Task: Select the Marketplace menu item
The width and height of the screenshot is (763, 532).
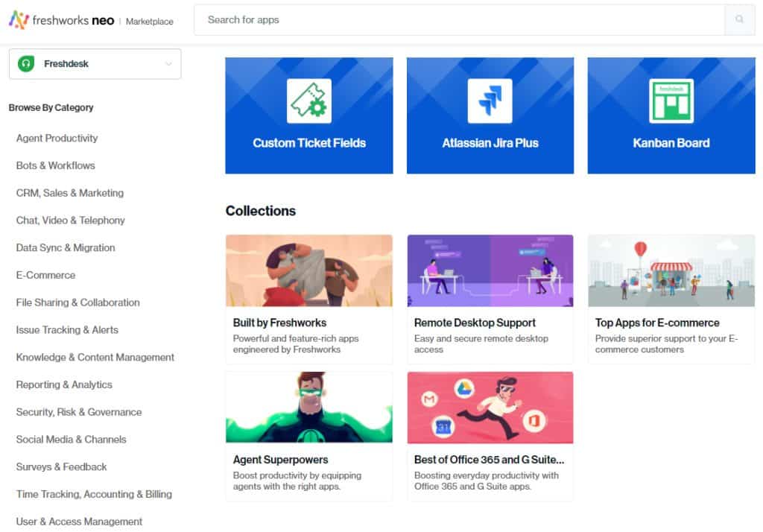Action: (149, 22)
